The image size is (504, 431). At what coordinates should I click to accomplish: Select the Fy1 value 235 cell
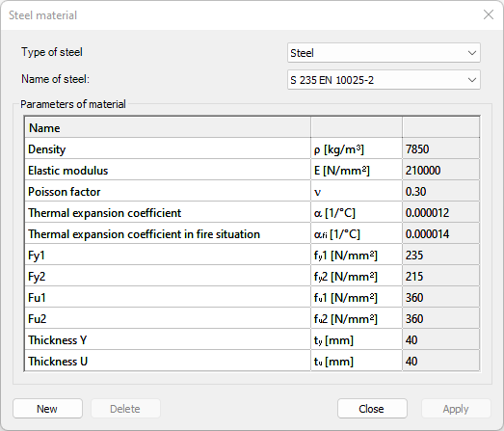pos(440,256)
